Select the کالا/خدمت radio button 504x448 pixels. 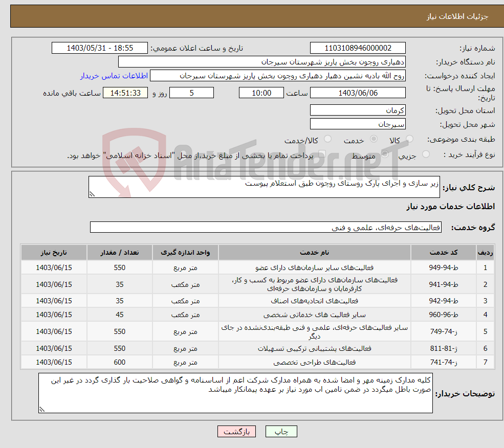tap(328, 139)
